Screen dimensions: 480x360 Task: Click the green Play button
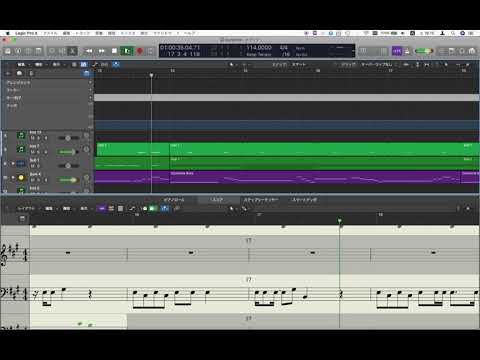(127, 51)
